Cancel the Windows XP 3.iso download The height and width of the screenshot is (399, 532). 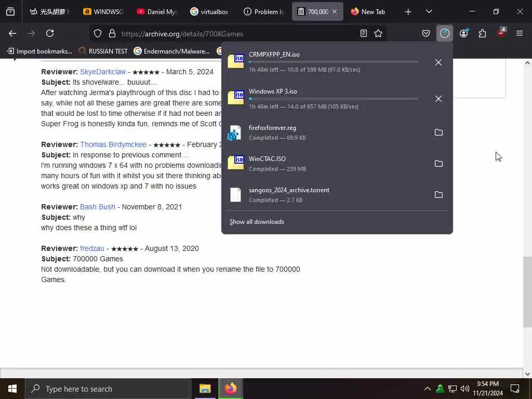(438, 99)
